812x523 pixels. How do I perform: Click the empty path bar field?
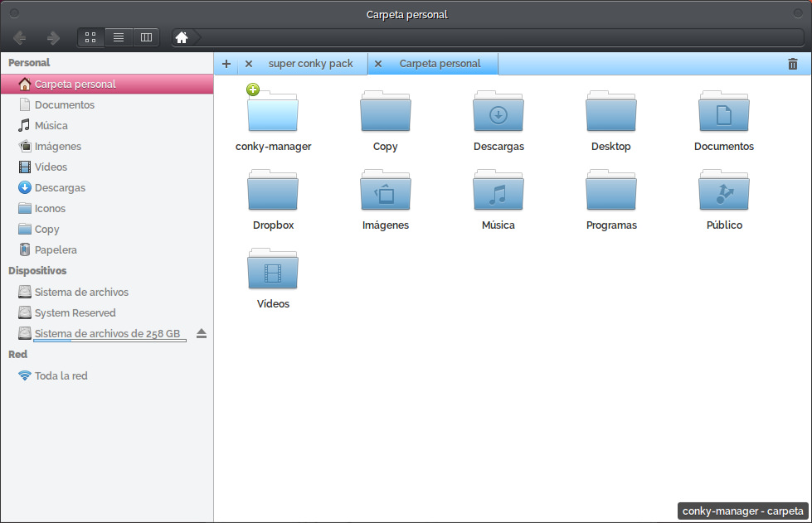point(498,37)
